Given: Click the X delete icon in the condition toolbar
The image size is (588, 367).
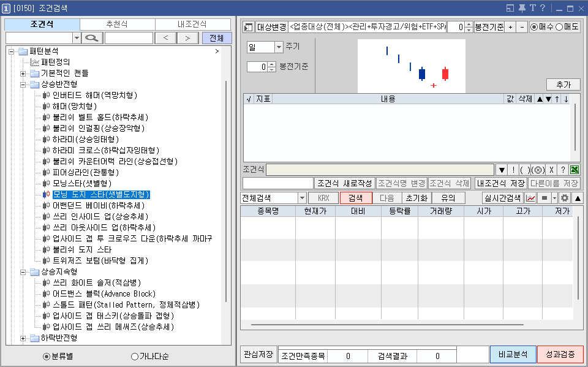Looking at the screenshot, I should coord(551,170).
